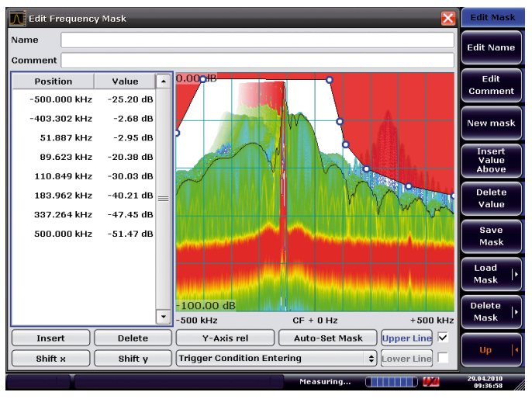Click the mask point at 0 dB top right
The width and height of the screenshot is (532, 399).
329,80
